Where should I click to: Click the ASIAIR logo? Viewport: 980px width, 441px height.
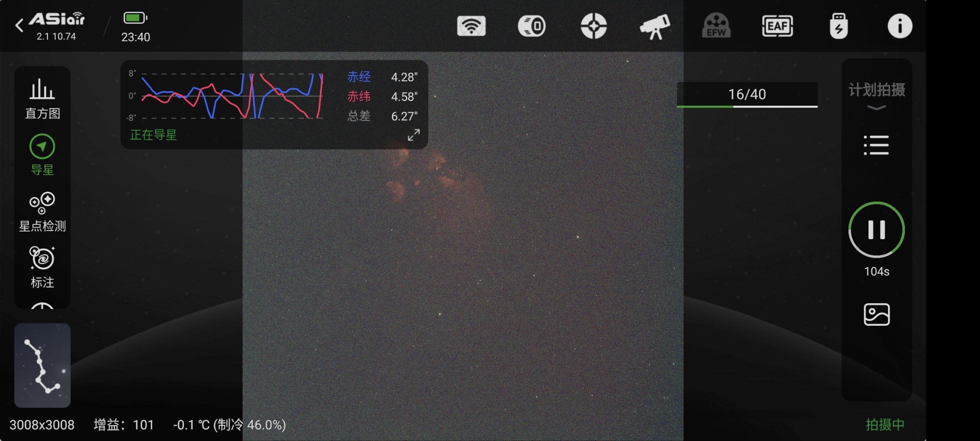click(56, 19)
